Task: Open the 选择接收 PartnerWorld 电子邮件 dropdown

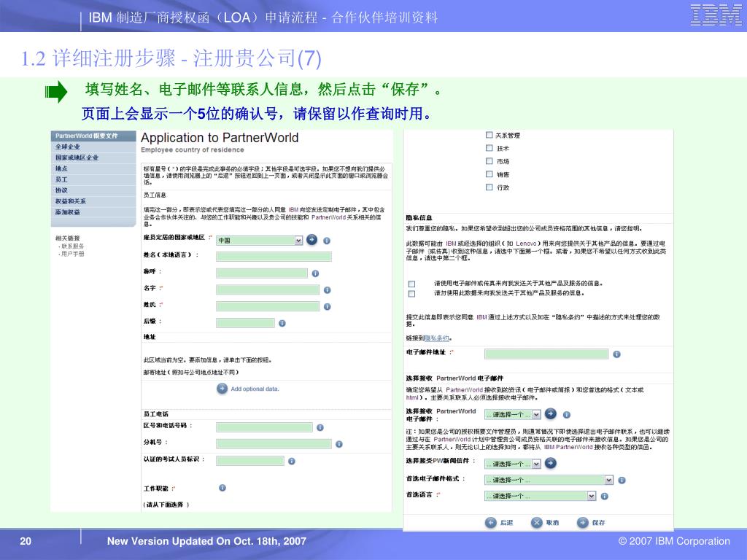Action: tap(513, 415)
